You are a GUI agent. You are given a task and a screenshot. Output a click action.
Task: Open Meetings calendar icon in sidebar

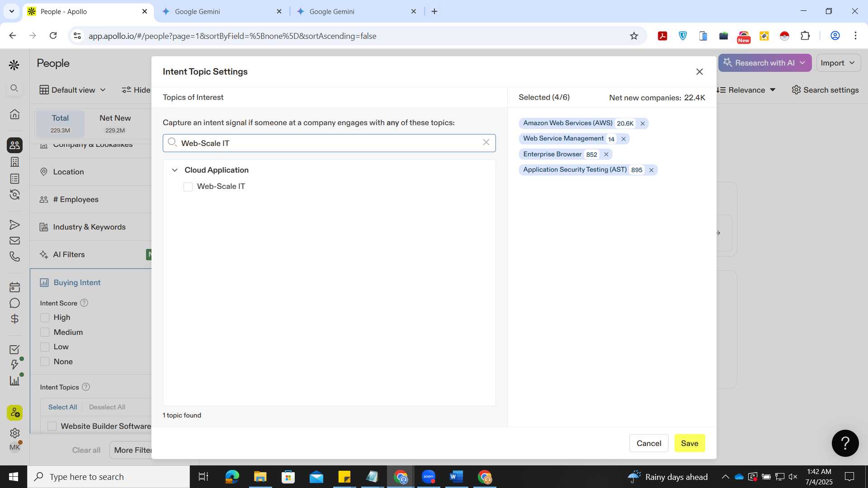coord(14,287)
